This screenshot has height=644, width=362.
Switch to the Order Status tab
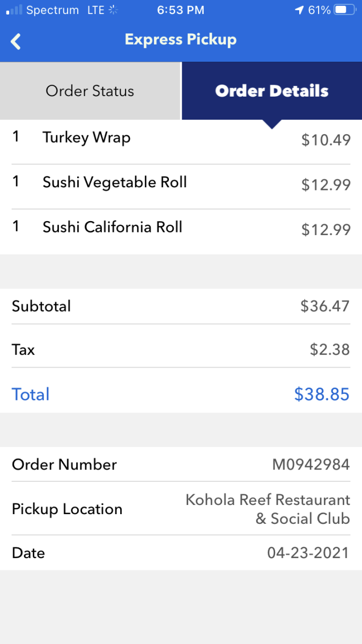(x=90, y=91)
